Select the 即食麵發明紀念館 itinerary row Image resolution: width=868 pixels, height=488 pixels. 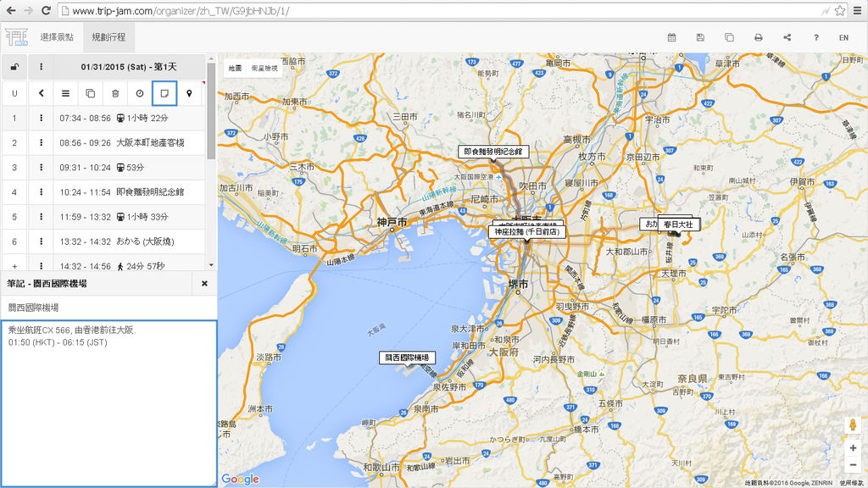click(129, 192)
